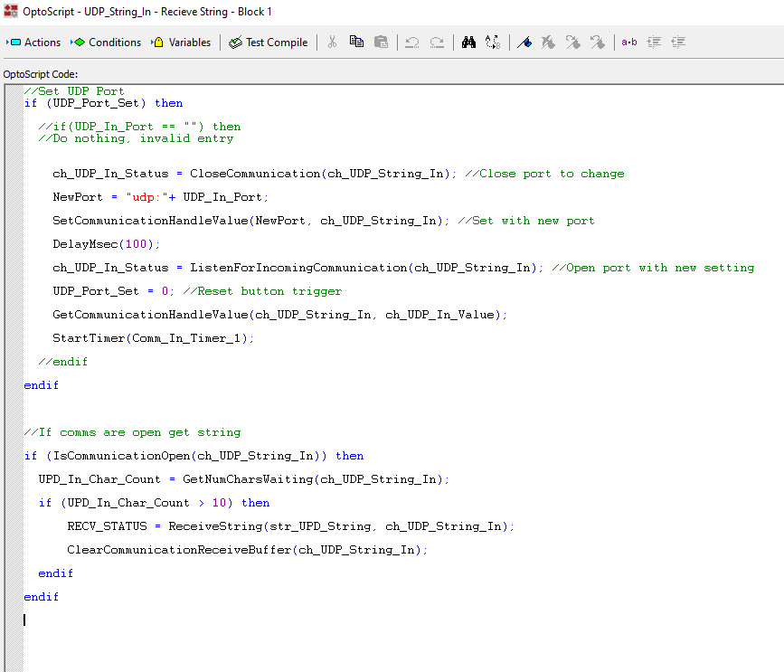Click 'GetCommunicationHandleValue' command text
This screenshot has height=672, width=784.
pos(150,315)
